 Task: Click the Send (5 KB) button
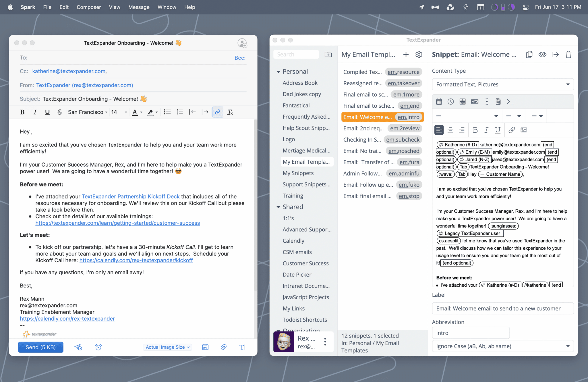click(x=41, y=347)
